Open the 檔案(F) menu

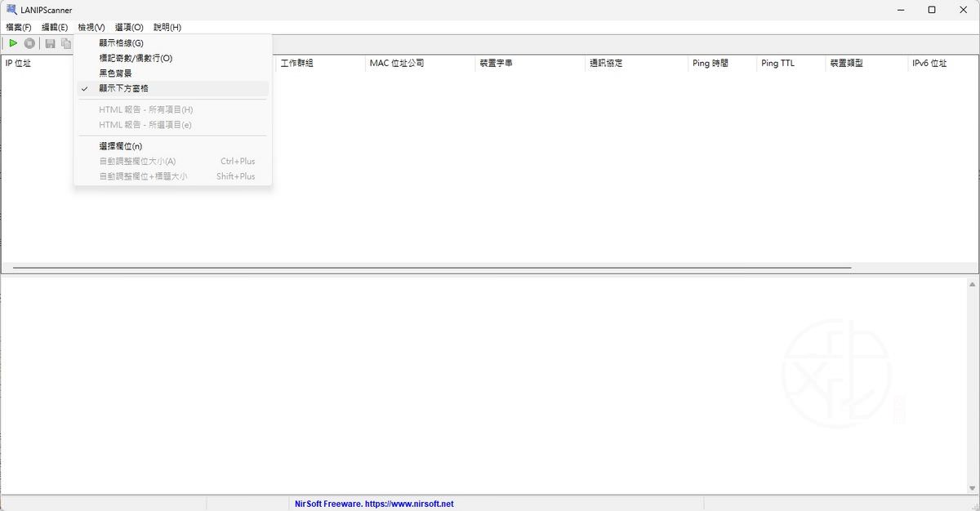click(x=19, y=27)
